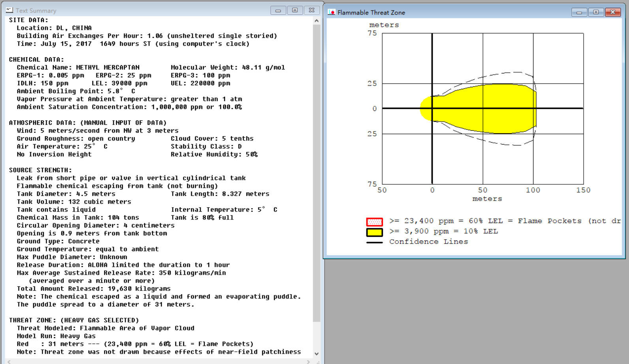Maximize the Flammable Threat Zone window
The image size is (629, 364).
(596, 12)
